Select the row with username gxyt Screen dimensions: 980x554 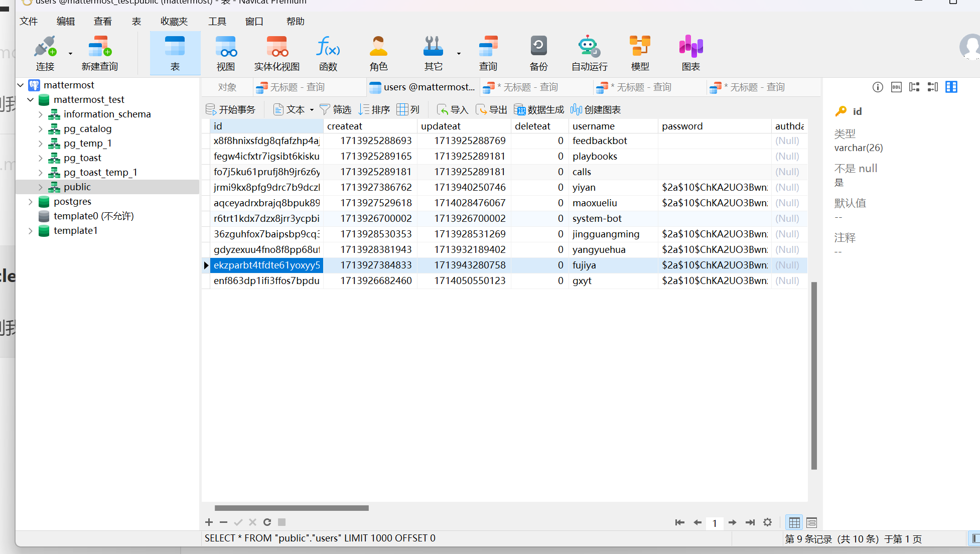(x=582, y=281)
